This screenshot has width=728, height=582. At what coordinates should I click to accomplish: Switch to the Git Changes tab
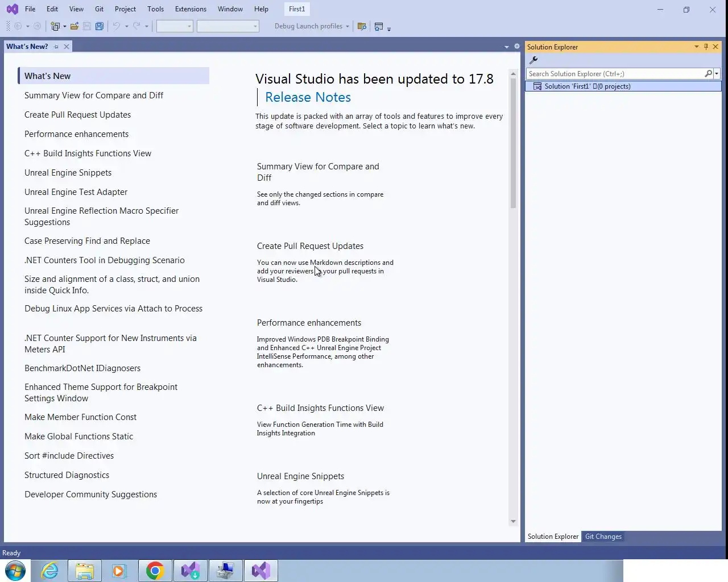coord(603,537)
